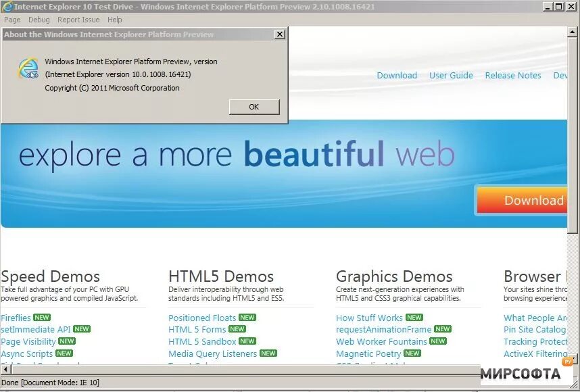Click the NEW badge beside Fireflies
The width and height of the screenshot is (580, 392).
coord(42,317)
